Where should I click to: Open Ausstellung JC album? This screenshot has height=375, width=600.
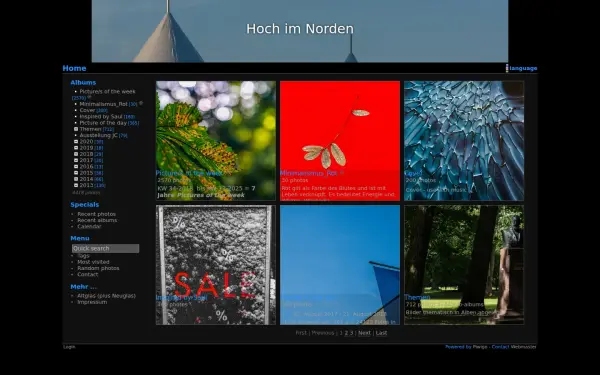point(98,135)
